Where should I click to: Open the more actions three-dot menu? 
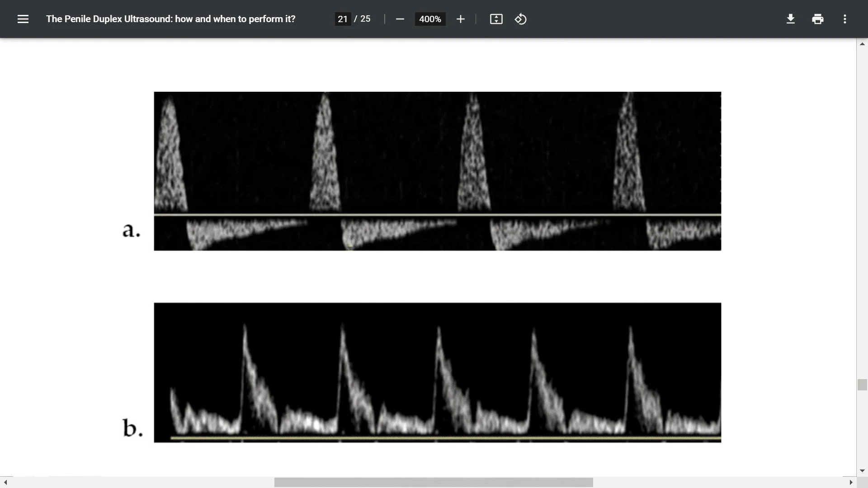click(845, 19)
